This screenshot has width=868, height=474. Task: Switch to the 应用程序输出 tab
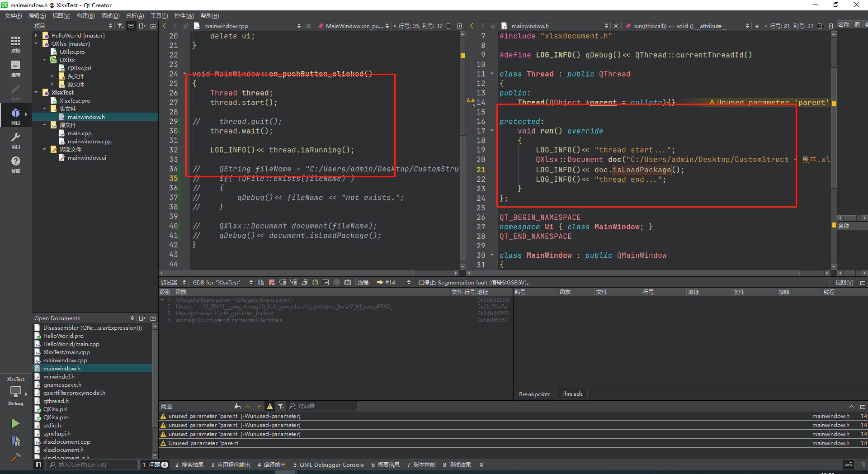pyautogui.click(x=231, y=465)
